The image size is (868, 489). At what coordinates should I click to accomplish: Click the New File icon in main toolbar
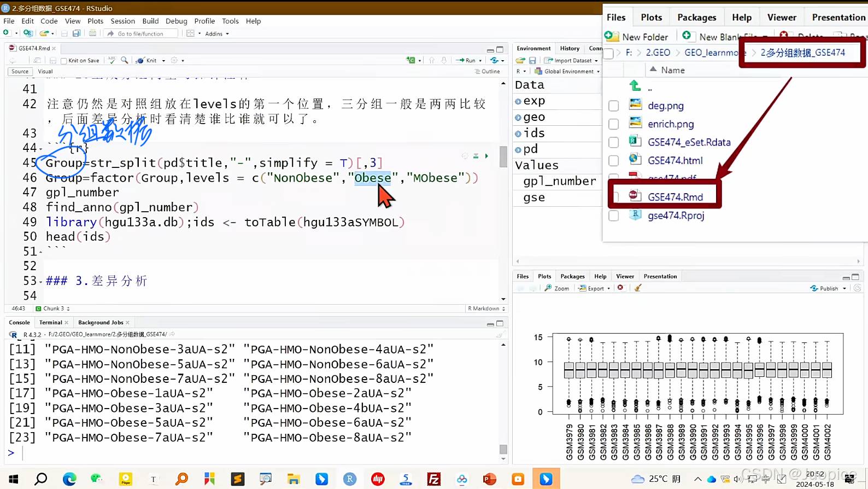coord(7,33)
